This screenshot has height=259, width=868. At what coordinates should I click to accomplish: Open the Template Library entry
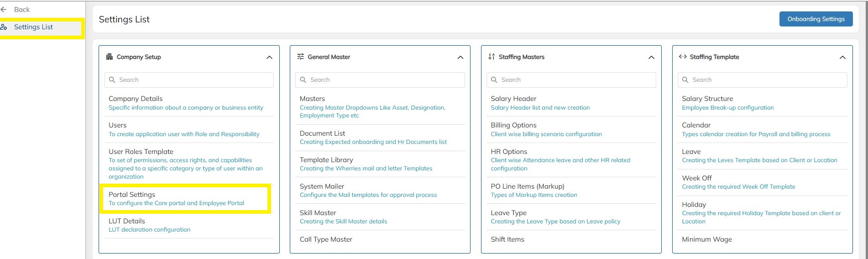[x=326, y=160]
